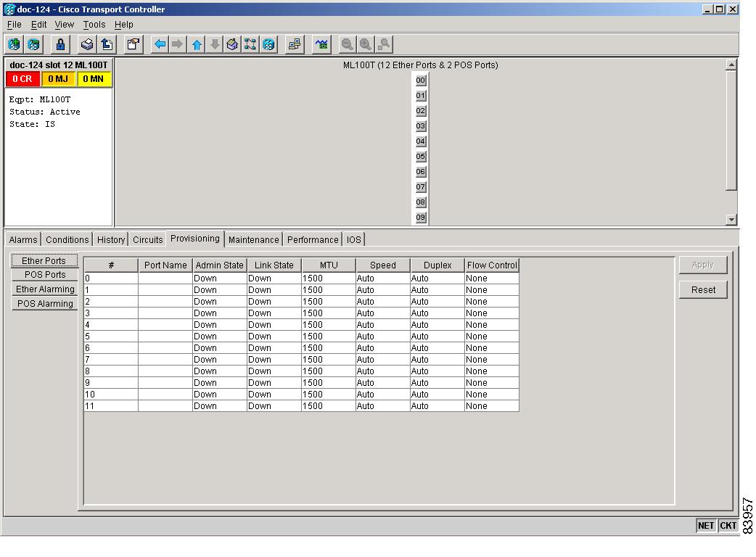Viewport: 756px width, 557px height.
Task: Click the printer icon in toolbar
Action: (x=87, y=45)
